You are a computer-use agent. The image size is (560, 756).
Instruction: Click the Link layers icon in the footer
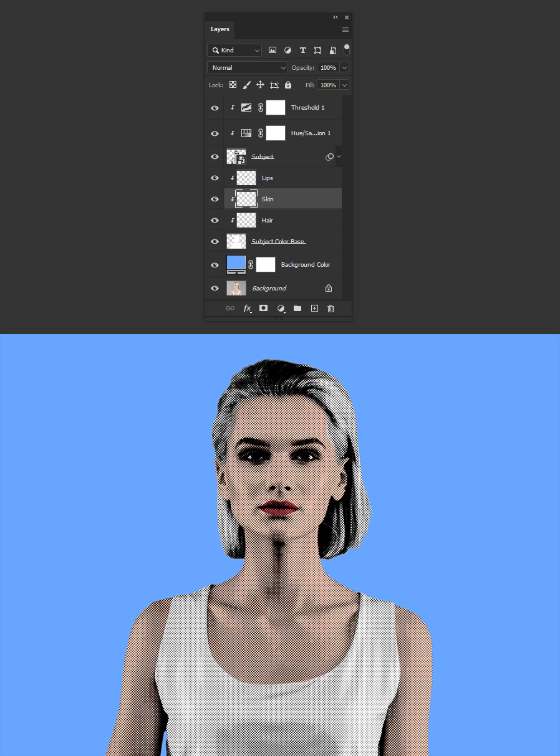click(229, 308)
